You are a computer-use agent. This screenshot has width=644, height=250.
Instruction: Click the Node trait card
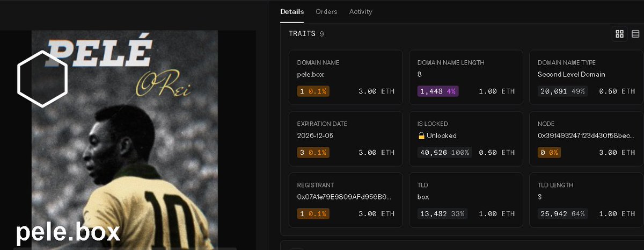click(x=586, y=139)
